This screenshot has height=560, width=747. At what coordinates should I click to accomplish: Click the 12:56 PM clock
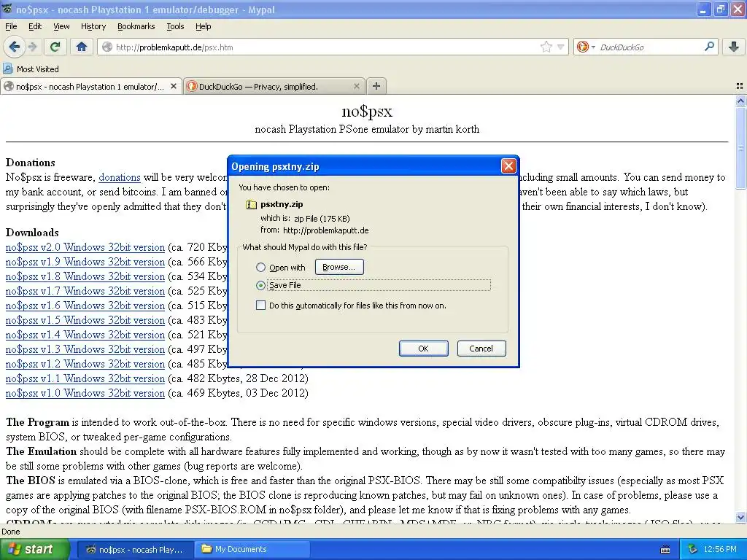(x=720, y=549)
